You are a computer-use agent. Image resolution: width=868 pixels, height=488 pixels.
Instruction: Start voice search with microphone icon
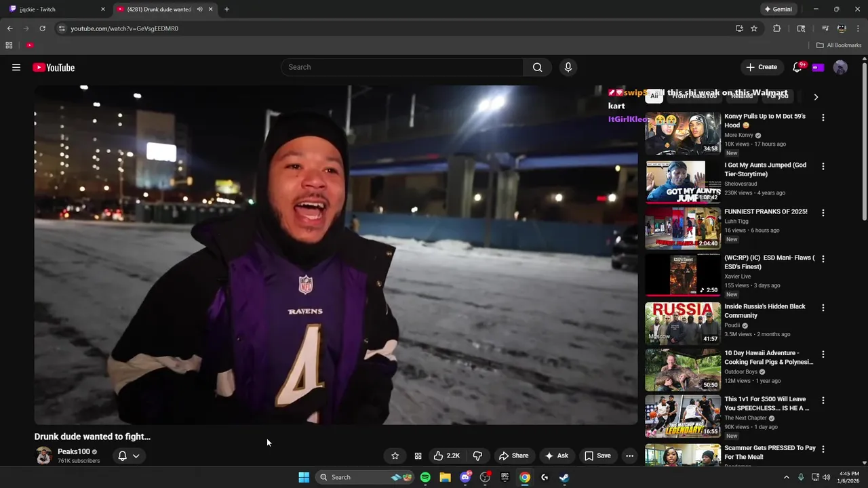click(x=568, y=67)
